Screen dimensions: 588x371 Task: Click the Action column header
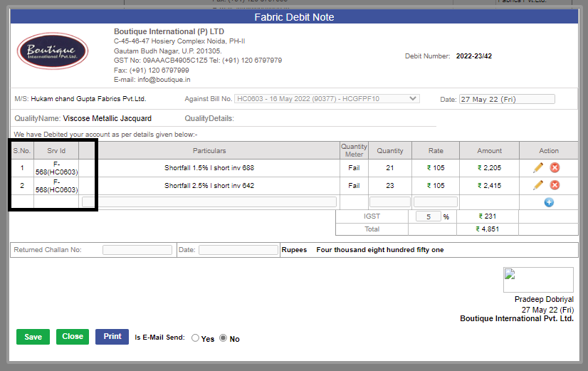(549, 151)
